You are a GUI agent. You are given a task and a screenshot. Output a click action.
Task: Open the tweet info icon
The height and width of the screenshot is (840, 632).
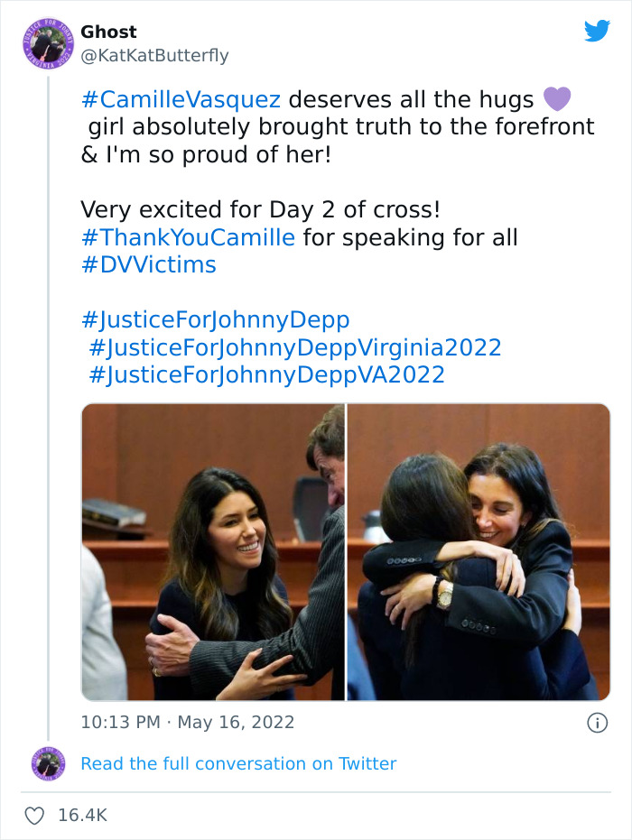[596, 723]
